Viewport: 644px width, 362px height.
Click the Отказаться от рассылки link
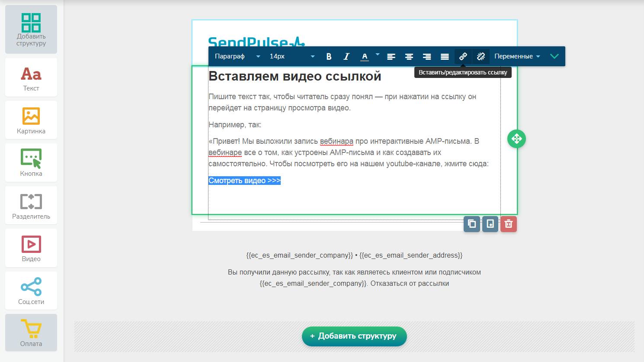(410, 284)
